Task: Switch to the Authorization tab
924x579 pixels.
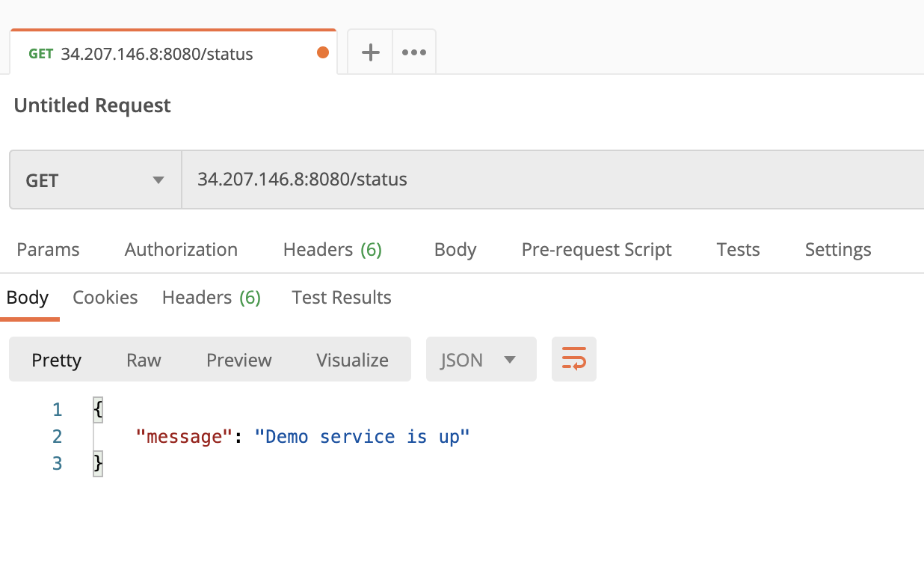Action: [181, 249]
